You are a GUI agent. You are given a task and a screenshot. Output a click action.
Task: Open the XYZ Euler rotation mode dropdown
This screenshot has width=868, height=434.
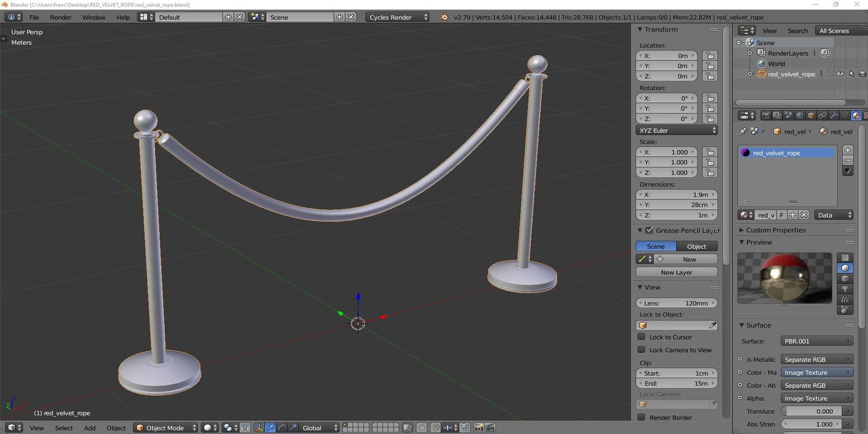coord(677,130)
